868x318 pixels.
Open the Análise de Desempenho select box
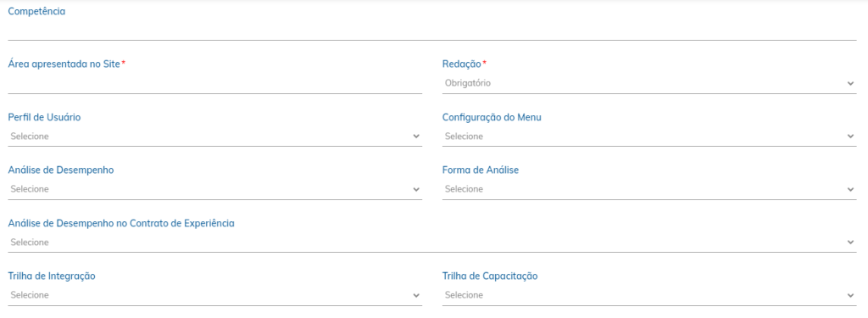[x=215, y=189]
